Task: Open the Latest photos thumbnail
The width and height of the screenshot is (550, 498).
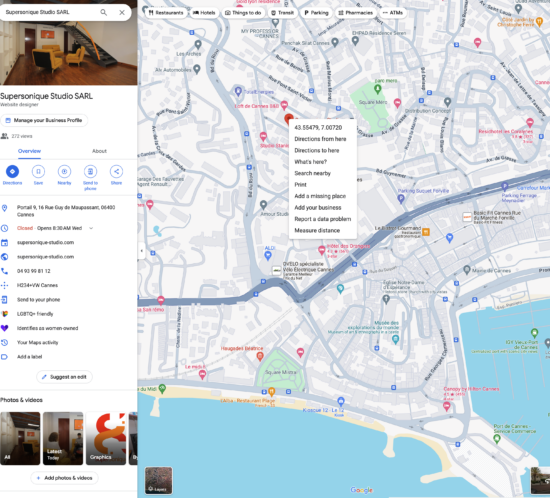Action: (63, 438)
